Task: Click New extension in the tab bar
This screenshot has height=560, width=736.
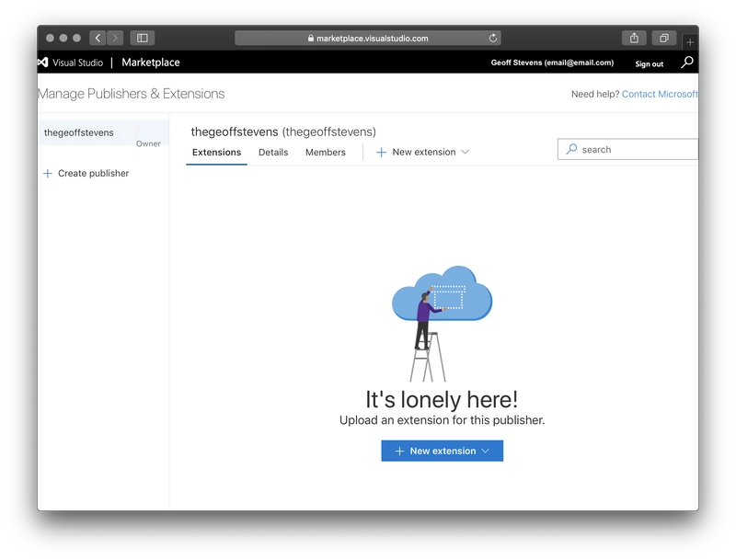Action: click(x=423, y=152)
